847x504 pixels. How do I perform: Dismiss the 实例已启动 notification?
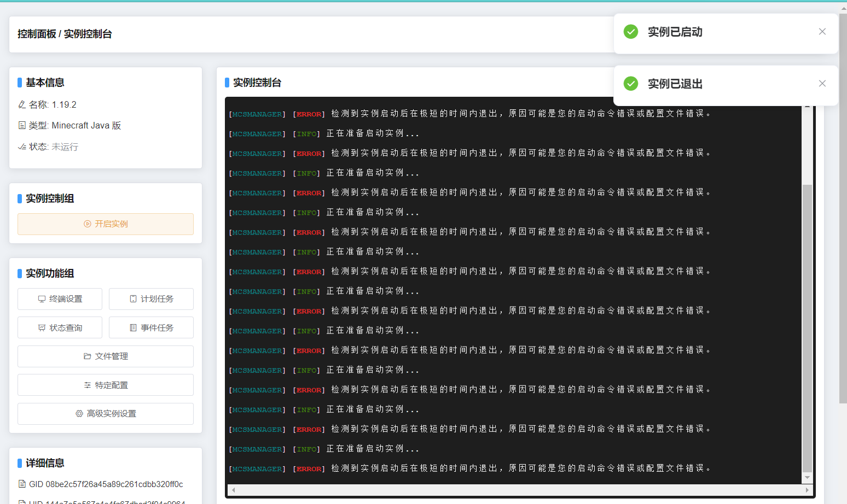(x=822, y=31)
